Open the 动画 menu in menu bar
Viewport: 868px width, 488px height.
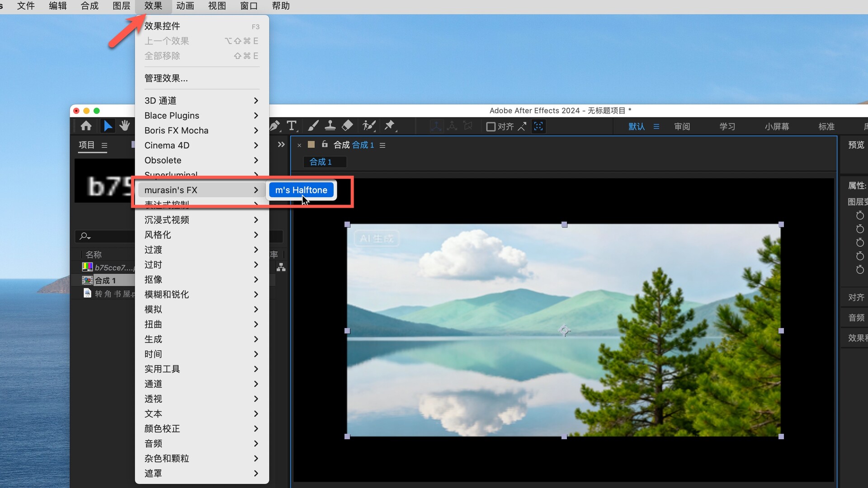185,6
